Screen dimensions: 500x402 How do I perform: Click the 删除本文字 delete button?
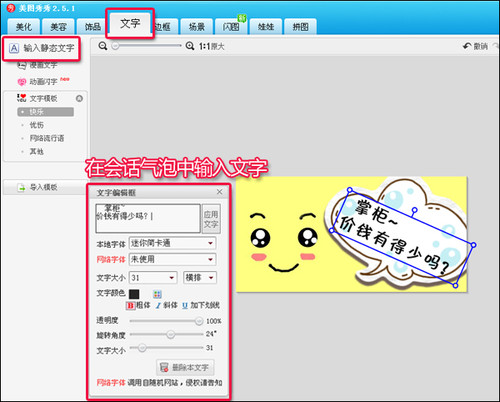pos(185,367)
